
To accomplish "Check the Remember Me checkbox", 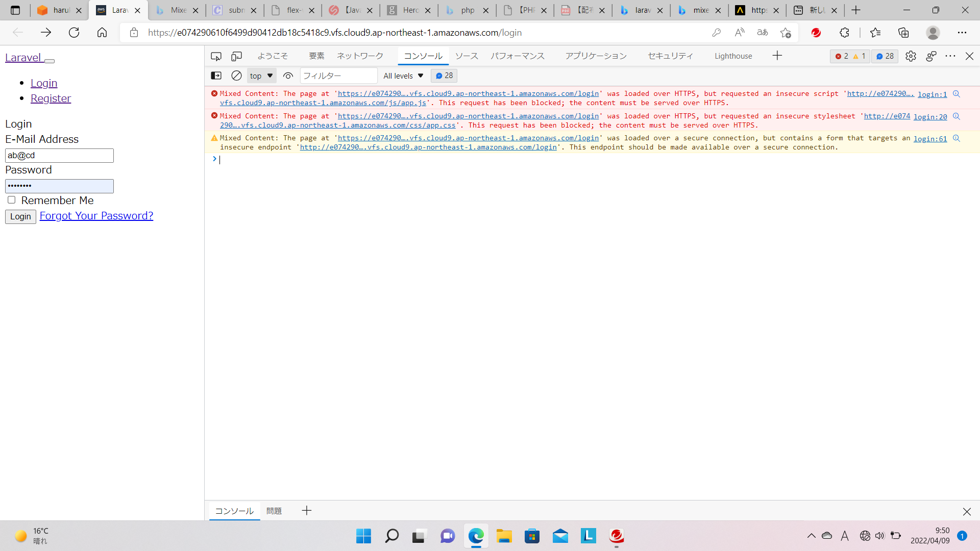I will point(11,200).
